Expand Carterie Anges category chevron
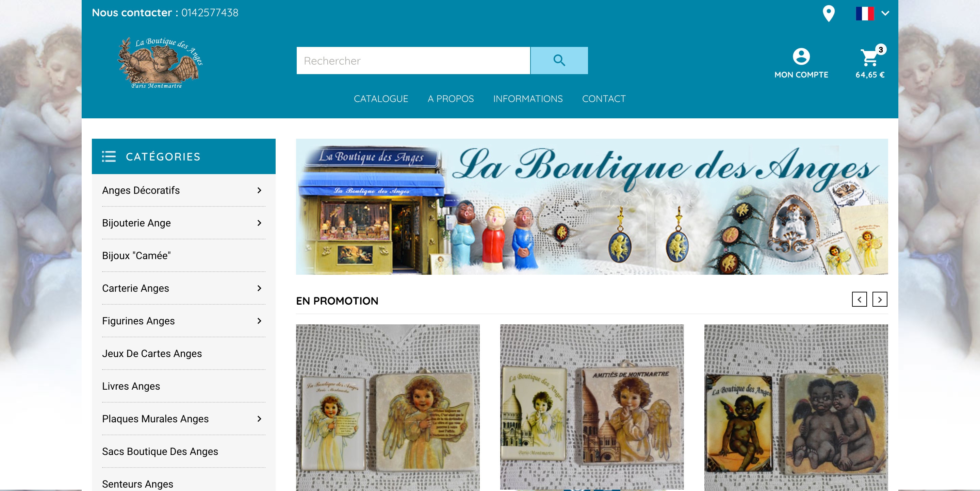 point(259,288)
